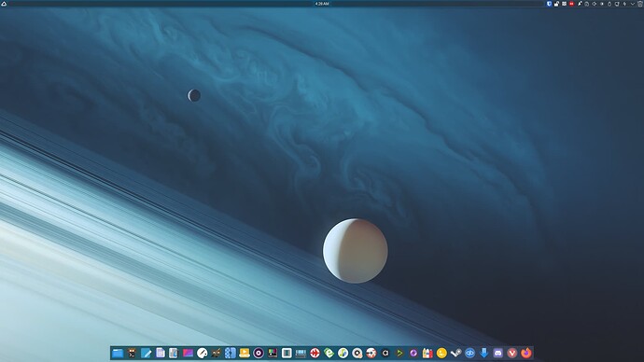Click the red tray indicator icon
Viewport: 644px width, 362px height.
coord(571,4)
